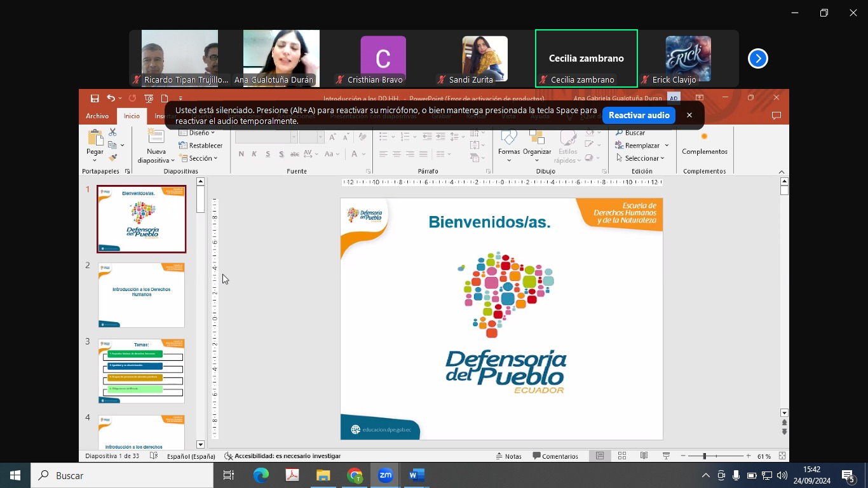Open the Diseño layout dropdown
This screenshot has height=488, width=868.
click(197, 133)
